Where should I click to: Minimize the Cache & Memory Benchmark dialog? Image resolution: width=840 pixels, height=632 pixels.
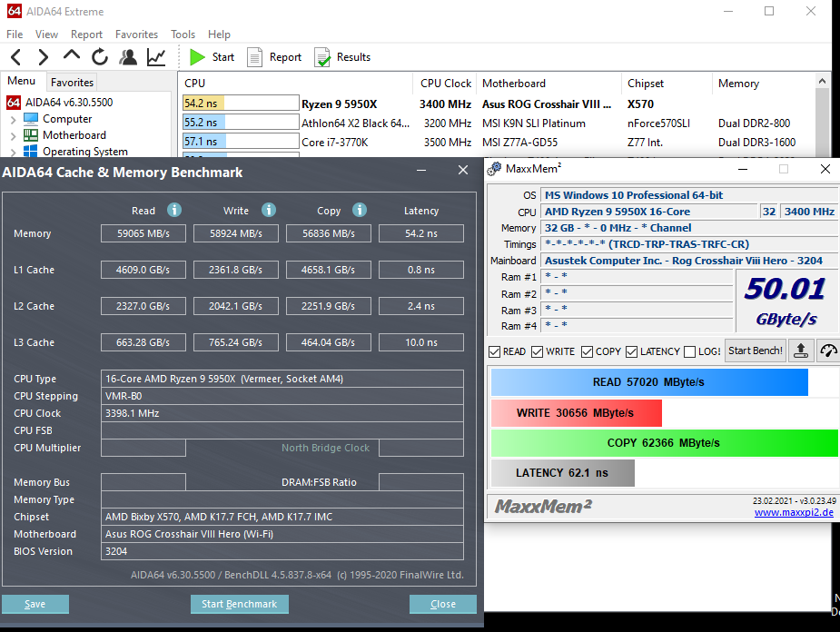click(x=421, y=171)
